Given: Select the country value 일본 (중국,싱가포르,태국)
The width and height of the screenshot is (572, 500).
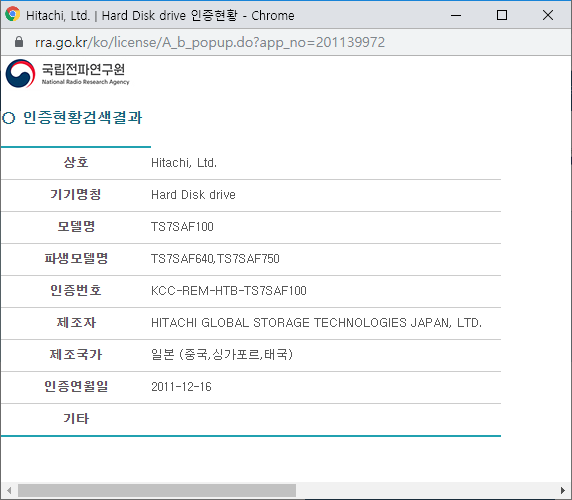Looking at the screenshot, I should tap(222, 354).
